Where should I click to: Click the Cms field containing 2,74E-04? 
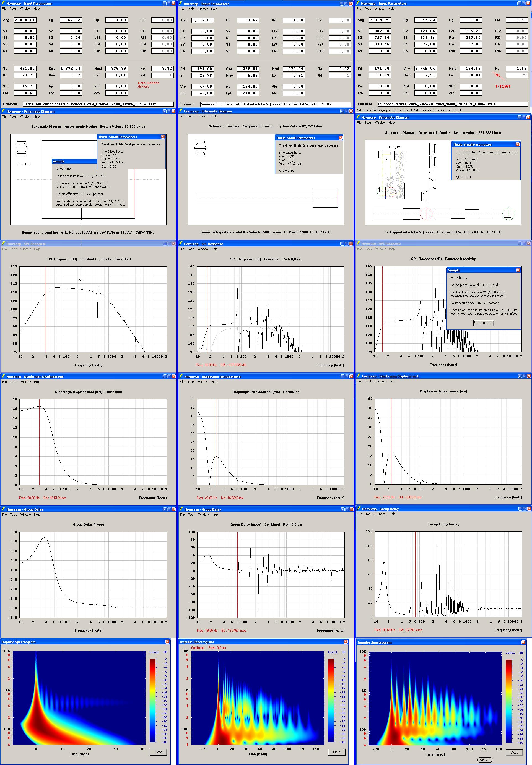tap(426, 69)
